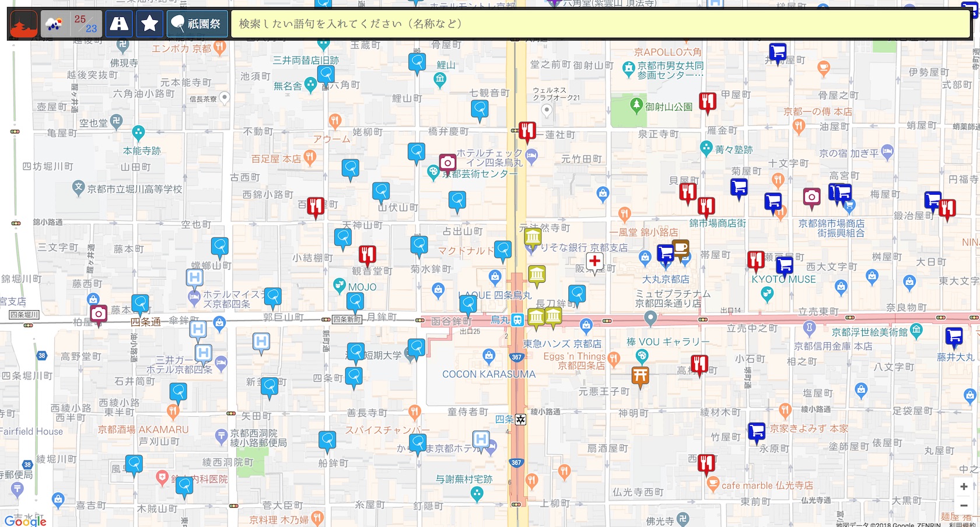Click the orange torii shrine marker
Image resolution: width=980 pixels, height=527 pixels.
pos(640,375)
